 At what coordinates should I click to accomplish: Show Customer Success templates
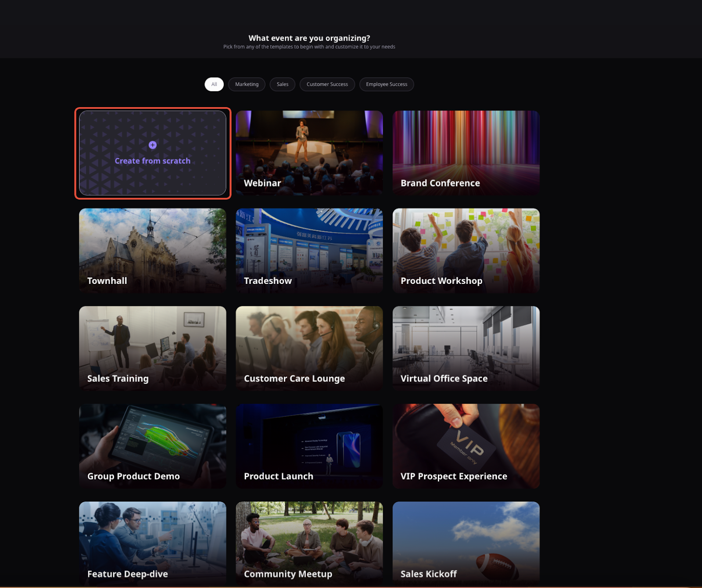click(x=327, y=84)
